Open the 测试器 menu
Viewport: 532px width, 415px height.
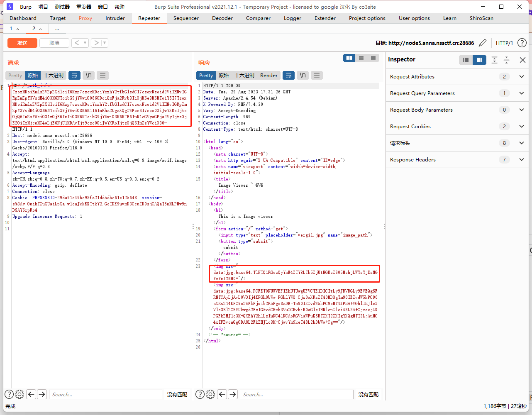coord(62,7)
